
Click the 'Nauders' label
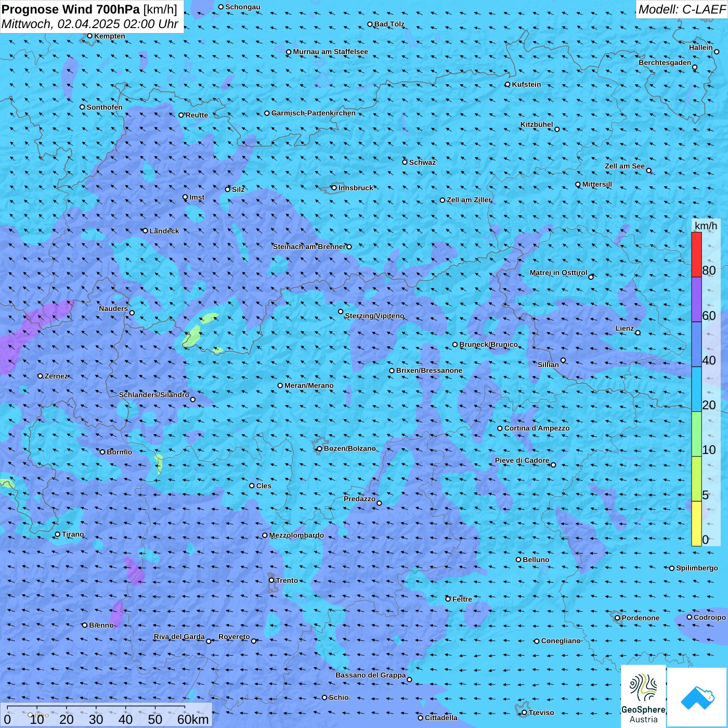tap(113, 308)
